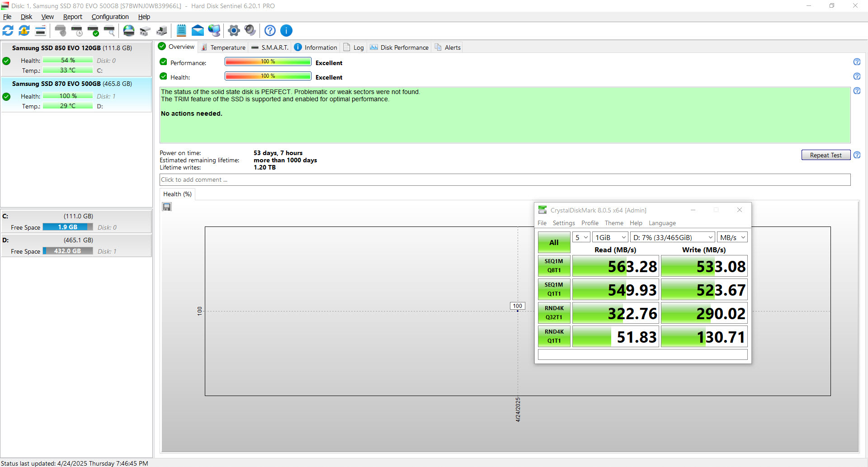Click the blue information circle toolbar icon
The width and height of the screenshot is (868, 467).
286,31
